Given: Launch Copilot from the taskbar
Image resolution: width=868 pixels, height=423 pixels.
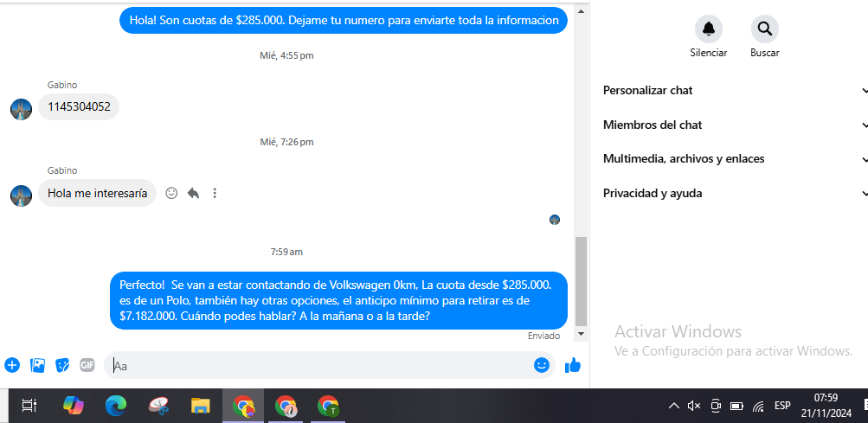Looking at the screenshot, I should [x=73, y=406].
